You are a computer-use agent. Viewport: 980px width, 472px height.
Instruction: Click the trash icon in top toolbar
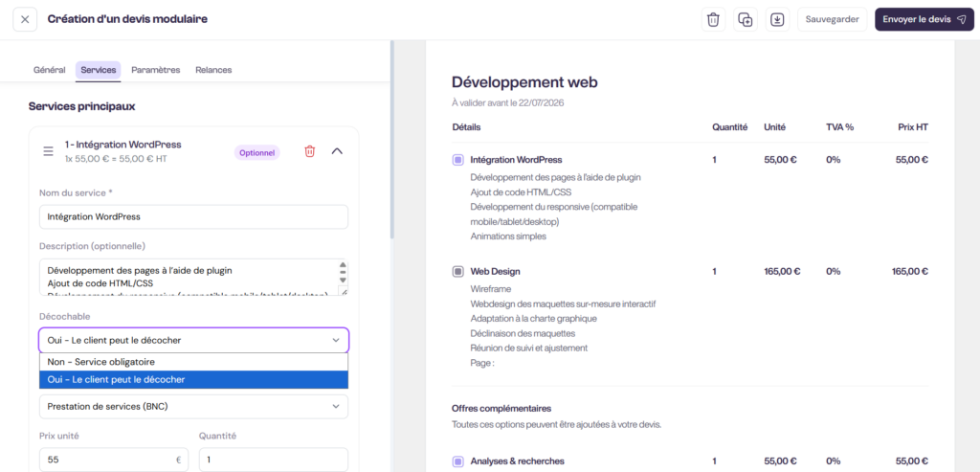tap(713, 19)
